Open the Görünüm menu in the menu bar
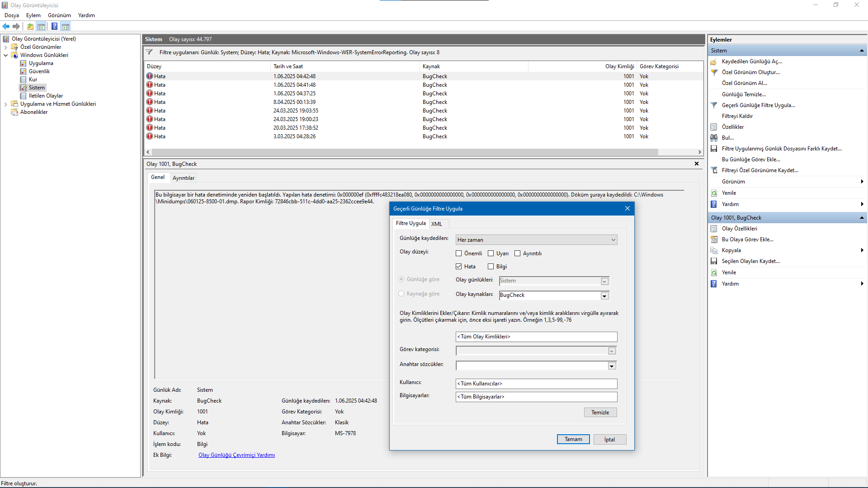 [60, 15]
